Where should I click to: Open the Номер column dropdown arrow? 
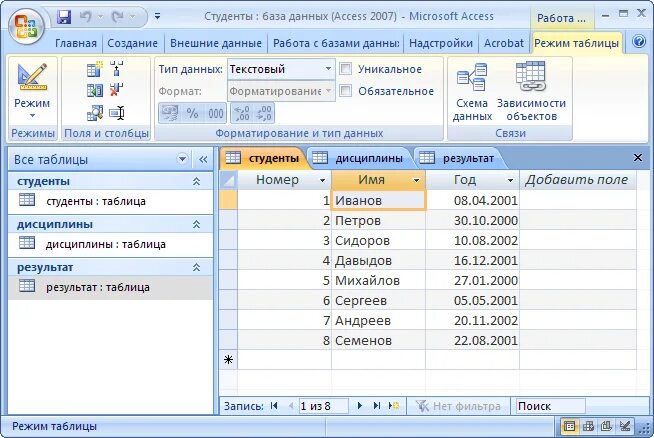click(x=322, y=181)
